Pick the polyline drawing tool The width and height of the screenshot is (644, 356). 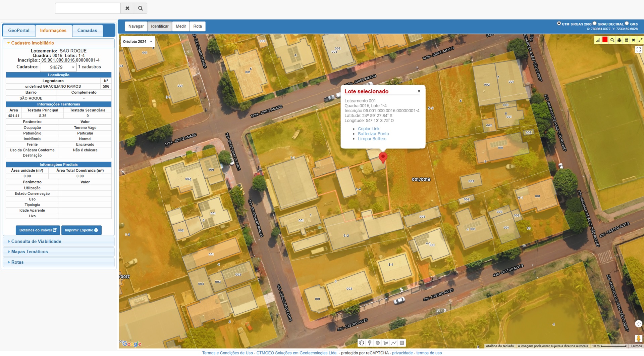(394, 343)
